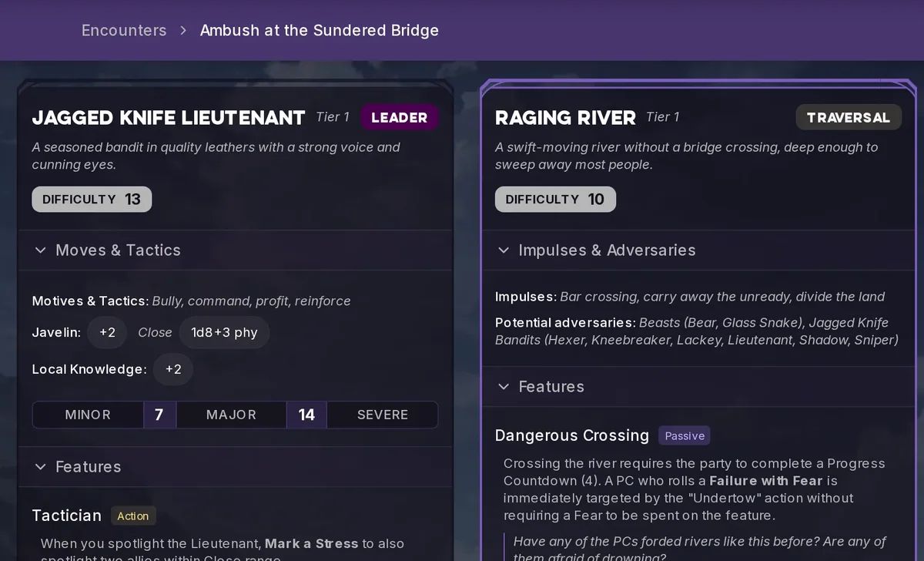Click the Tactician Action tag
924x561 pixels.
click(x=133, y=516)
